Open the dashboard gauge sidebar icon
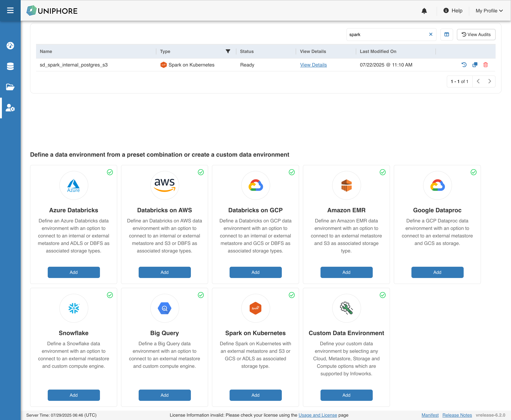 [10, 45]
